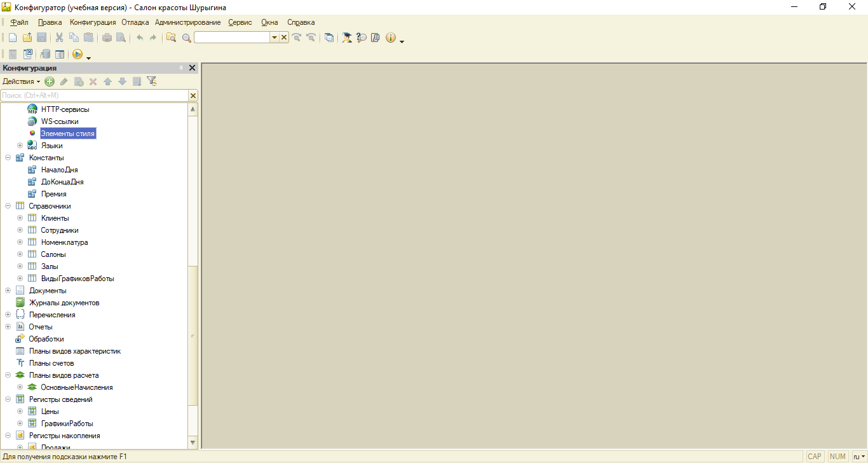Click the Cut scissors icon

click(59, 38)
